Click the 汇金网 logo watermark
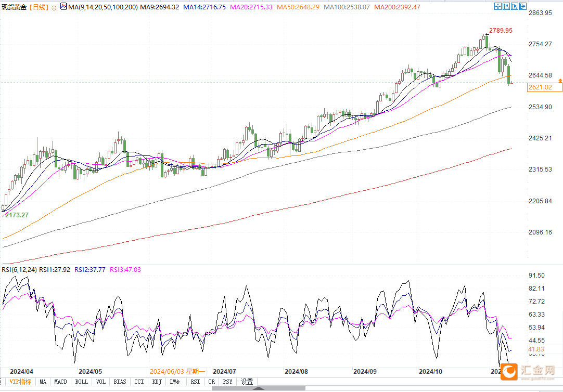Screen dimensions: 563x392 pos(528,372)
